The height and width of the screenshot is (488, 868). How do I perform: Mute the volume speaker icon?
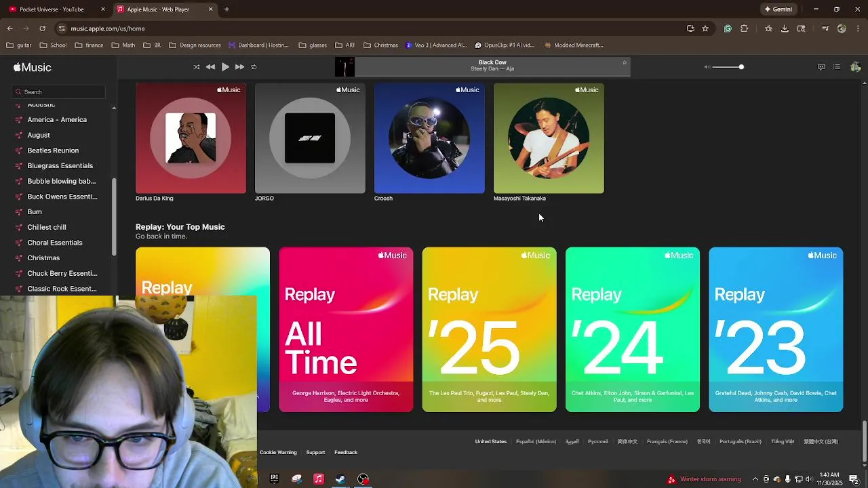pos(707,67)
